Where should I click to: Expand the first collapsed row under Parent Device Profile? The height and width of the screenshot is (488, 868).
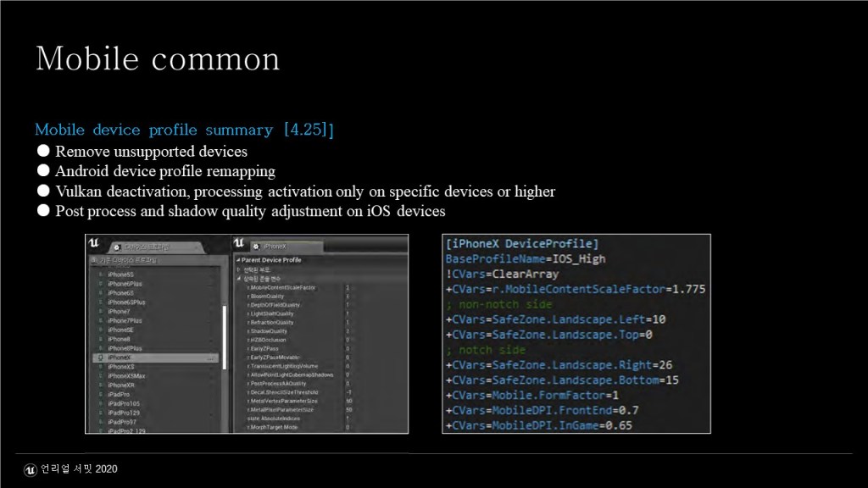click(x=237, y=269)
